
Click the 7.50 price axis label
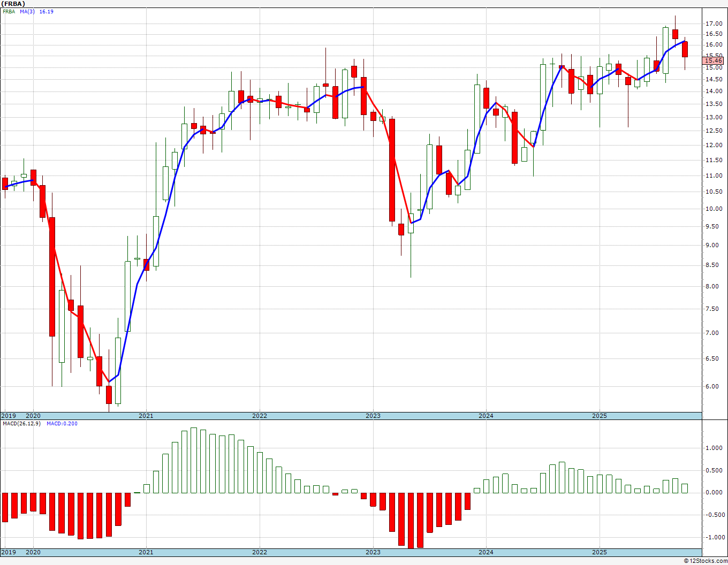tap(712, 309)
